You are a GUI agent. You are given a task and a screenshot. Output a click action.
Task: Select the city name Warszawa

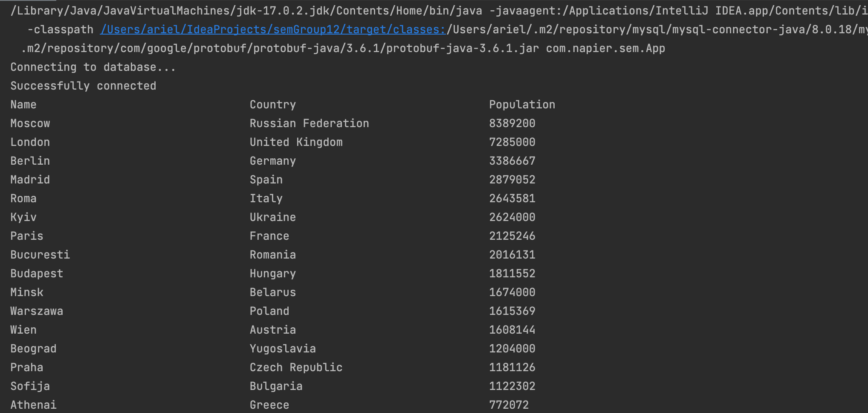[37, 311]
